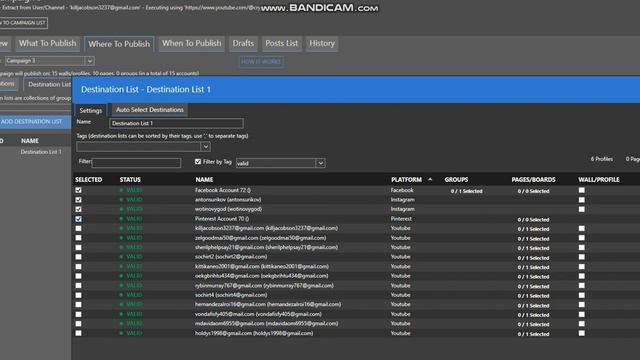The width and height of the screenshot is (640, 360).
Task: Click the destination list Name field
Action: tap(176, 123)
